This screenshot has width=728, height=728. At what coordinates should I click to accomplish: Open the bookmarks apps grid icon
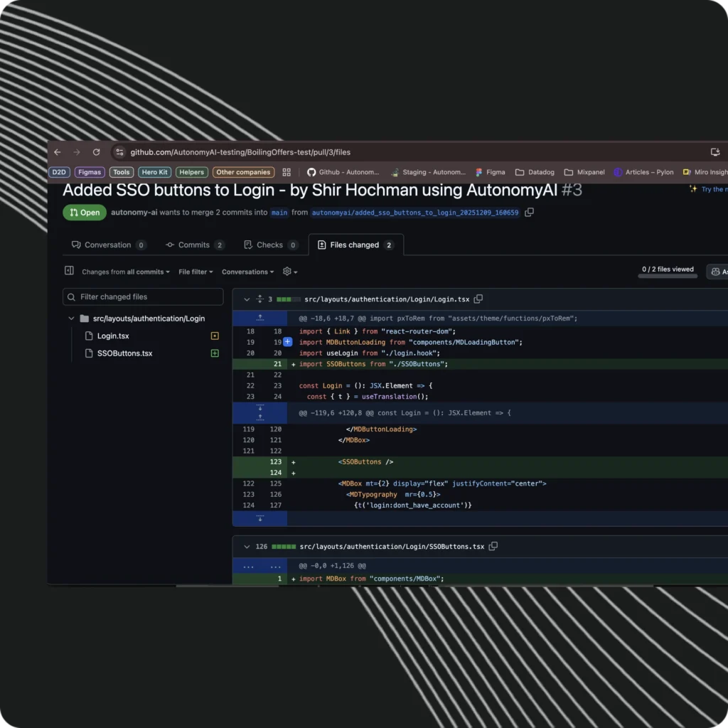[287, 172]
